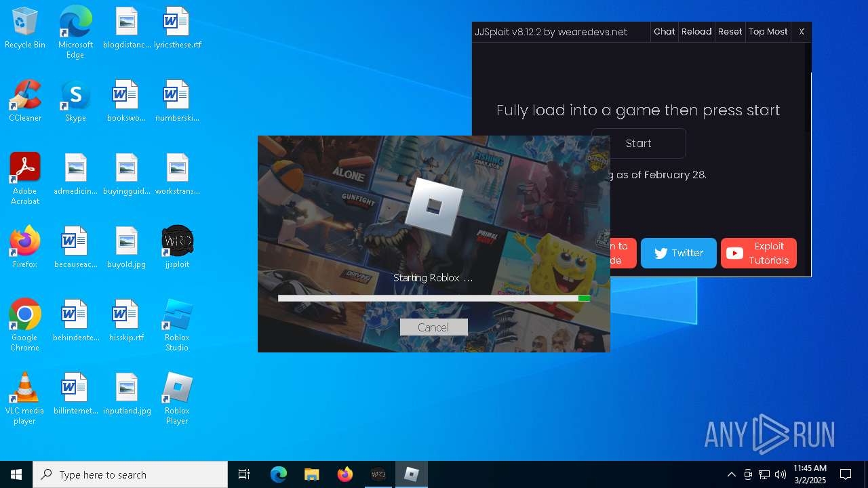The width and height of the screenshot is (868, 488).
Task: Open Microsoft Edge desktop shortcut
Action: tap(75, 33)
